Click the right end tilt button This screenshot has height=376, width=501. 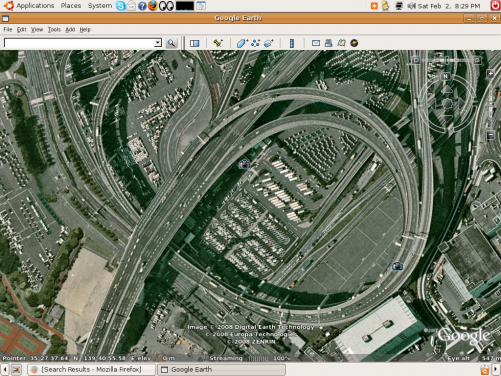477,60
